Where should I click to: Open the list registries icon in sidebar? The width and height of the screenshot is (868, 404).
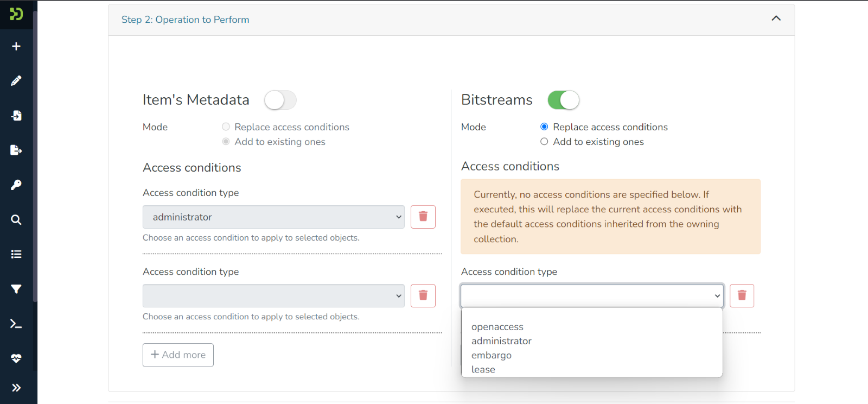[16, 254]
